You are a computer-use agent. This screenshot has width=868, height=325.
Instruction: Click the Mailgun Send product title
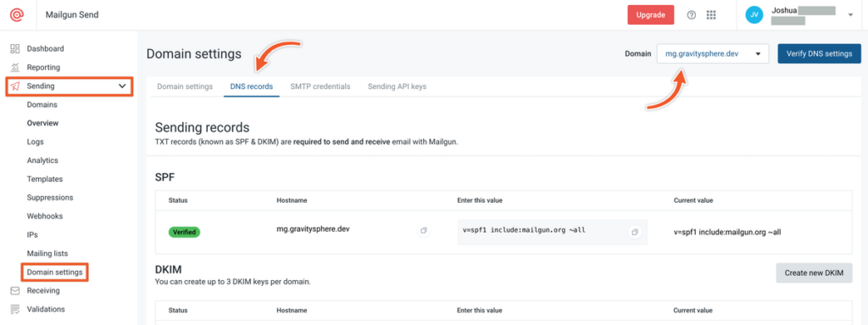[x=72, y=15]
